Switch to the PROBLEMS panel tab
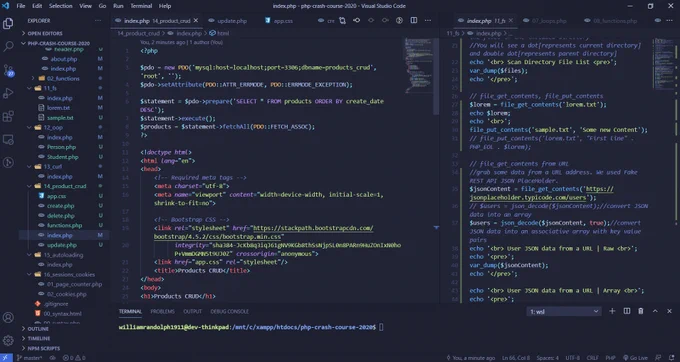The width and height of the screenshot is (680, 362). pyautogui.click(x=162, y=311)
